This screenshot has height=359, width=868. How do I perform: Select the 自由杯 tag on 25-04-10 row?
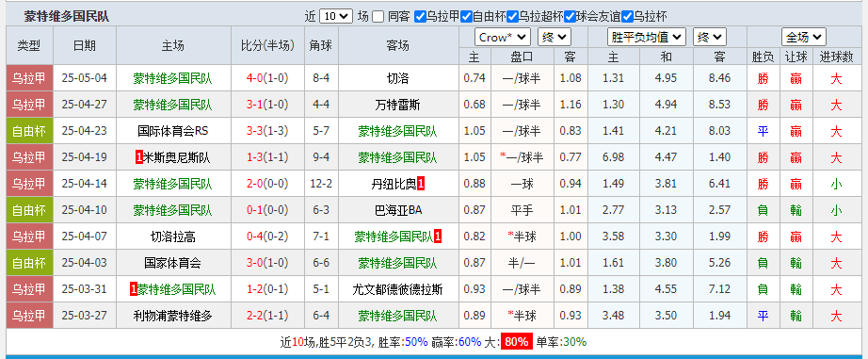(29, 210)
